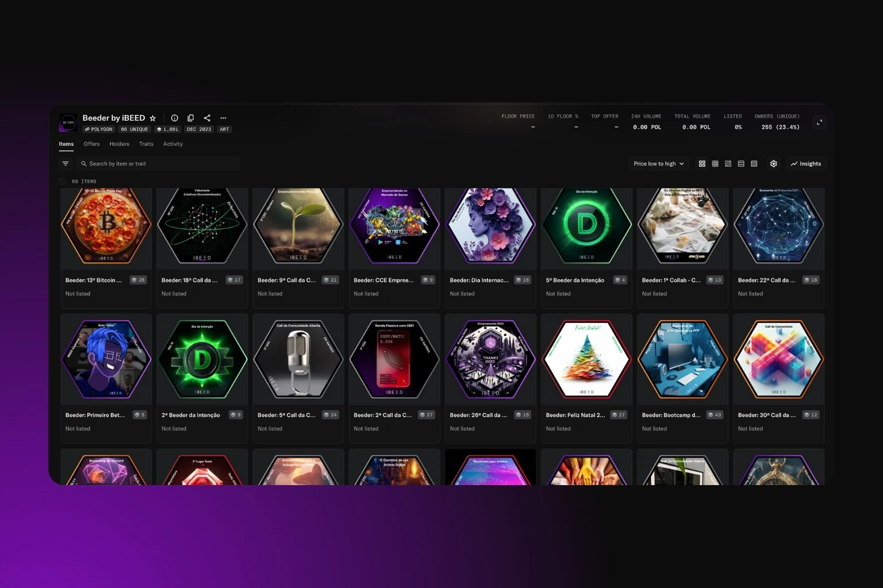Viewport: 883px width, 588px height.
Task: Click the ART category badge
Action: (224, 129)
